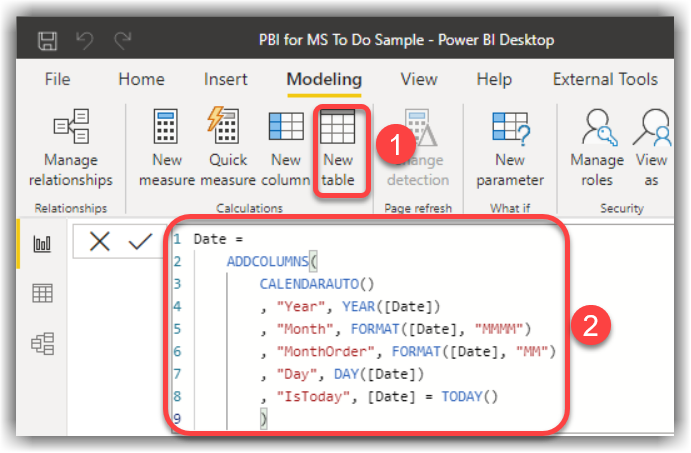Switch to the Insert tab
The width and height of the screenshot is (691, 453).
point(226,79)
